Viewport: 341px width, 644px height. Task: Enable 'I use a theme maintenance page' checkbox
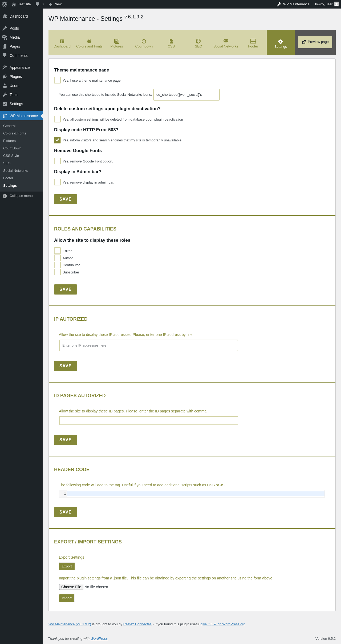coord(57,80)
